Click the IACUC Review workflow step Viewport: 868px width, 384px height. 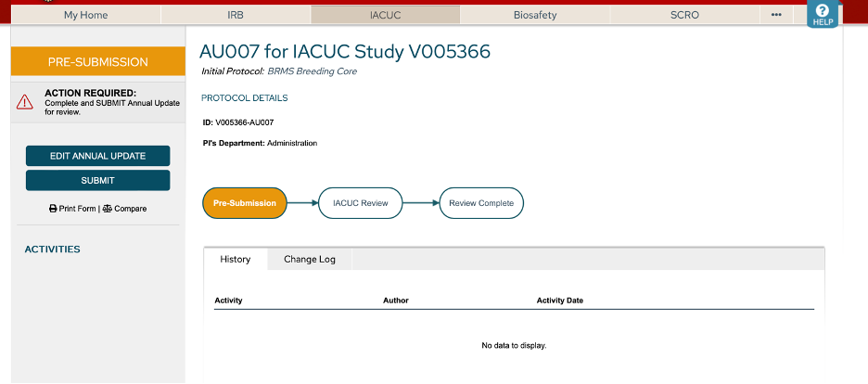pos(360,203)
